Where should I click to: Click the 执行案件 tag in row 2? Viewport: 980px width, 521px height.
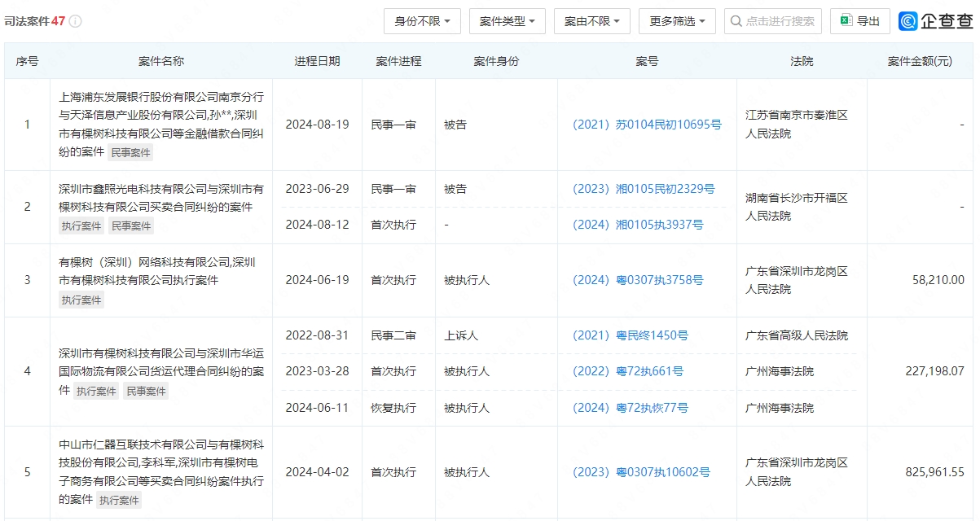point(81,226)
